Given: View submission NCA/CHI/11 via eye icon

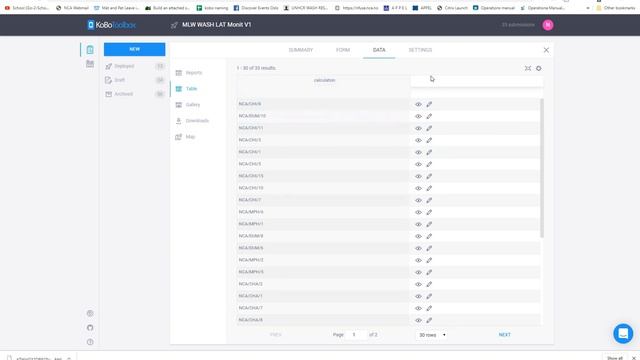Looking at the screenshot, I should [418, 128].
